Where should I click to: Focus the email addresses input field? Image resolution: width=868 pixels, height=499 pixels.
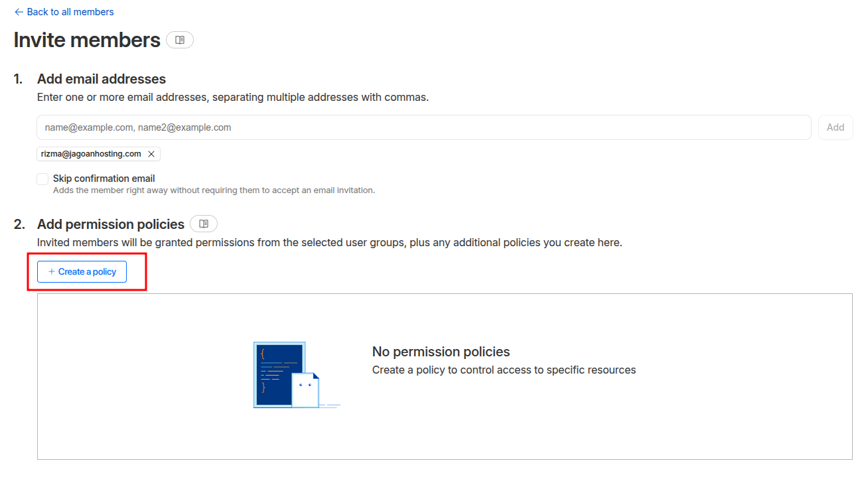(x=423, y=127)
